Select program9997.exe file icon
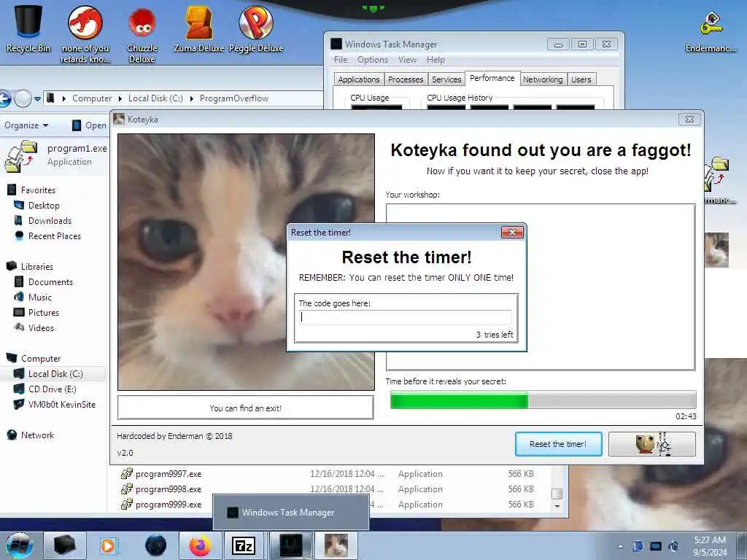The height and width of the screenshot is (560, 747). coord(127,474)
